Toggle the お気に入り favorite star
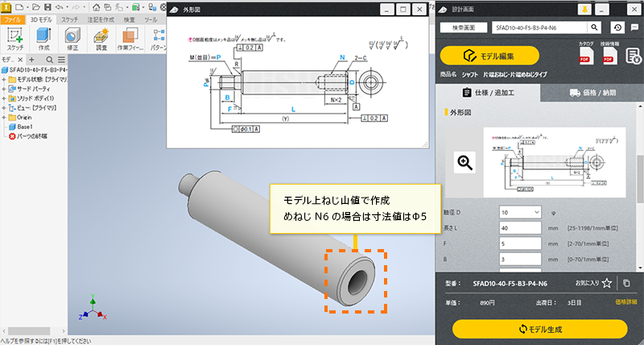The height and width of the screenshot is (345, 644). (x=607, y=283)
